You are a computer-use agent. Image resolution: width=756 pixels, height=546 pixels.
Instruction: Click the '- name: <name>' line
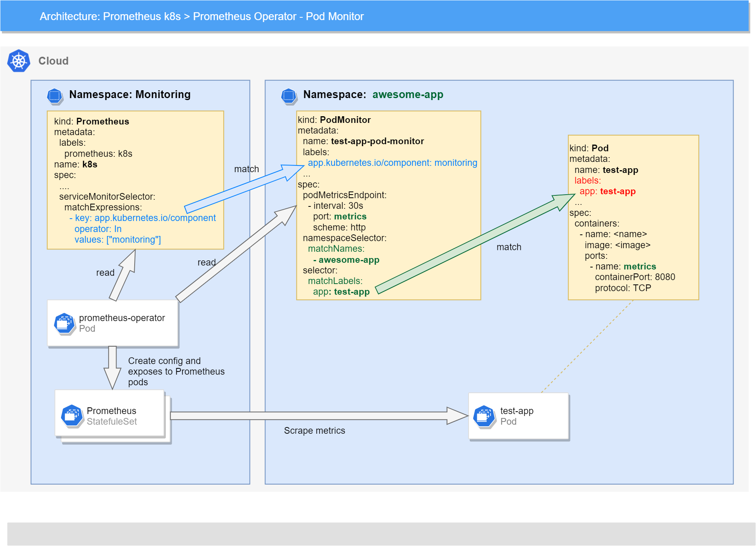pyautogui.click(x=613, y=234)
